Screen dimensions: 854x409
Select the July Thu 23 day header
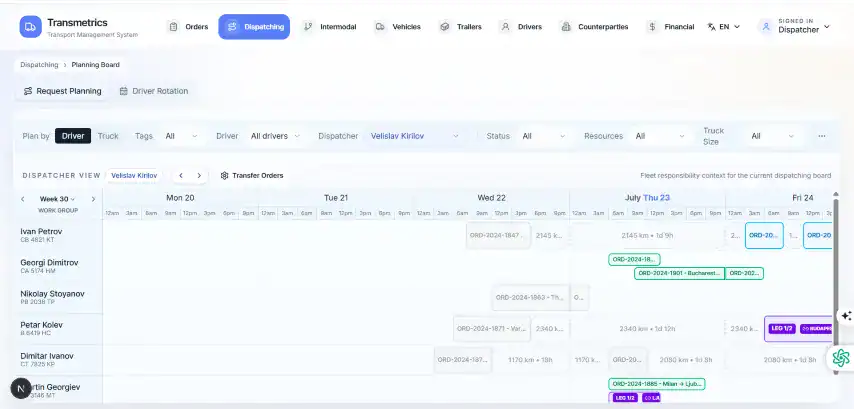point(647,198)
